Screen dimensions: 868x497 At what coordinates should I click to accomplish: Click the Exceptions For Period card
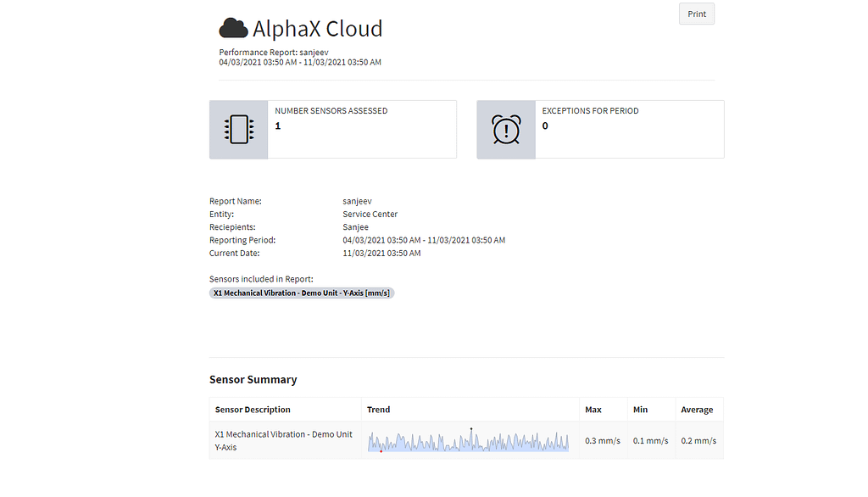[600, 130]
